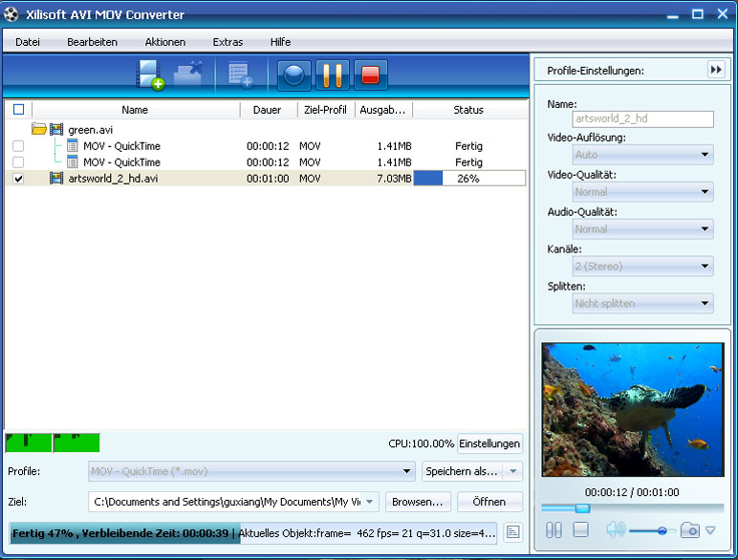This screenshot has height=560, width=738.
Task: Open the Splitten dropdown
Action: pos(642,304)
